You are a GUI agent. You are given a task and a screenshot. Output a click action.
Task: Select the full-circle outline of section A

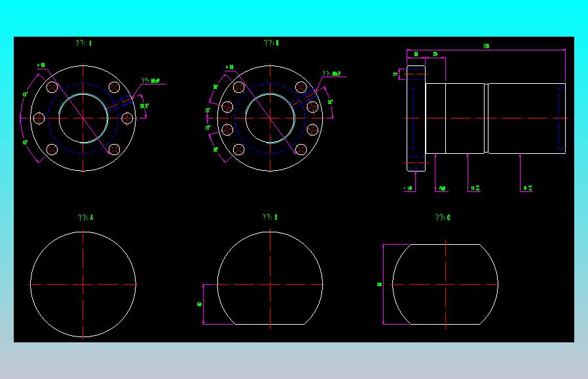coord(83,285)
